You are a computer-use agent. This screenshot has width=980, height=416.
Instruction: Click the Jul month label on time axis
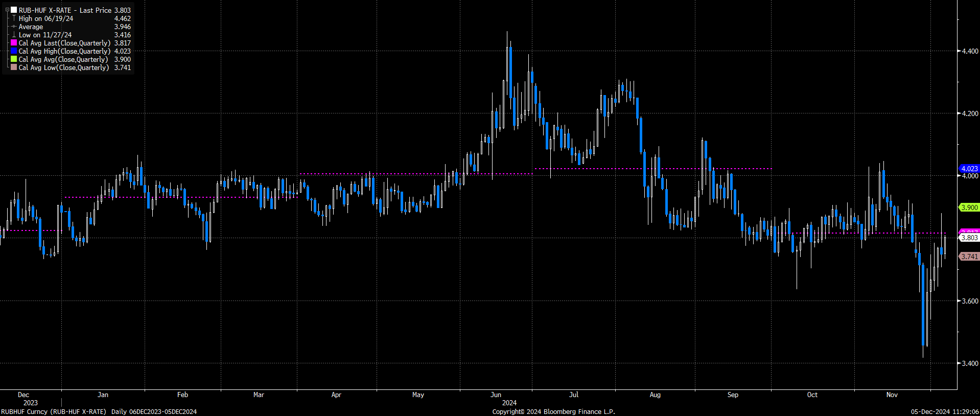click(x=574, y=395)
